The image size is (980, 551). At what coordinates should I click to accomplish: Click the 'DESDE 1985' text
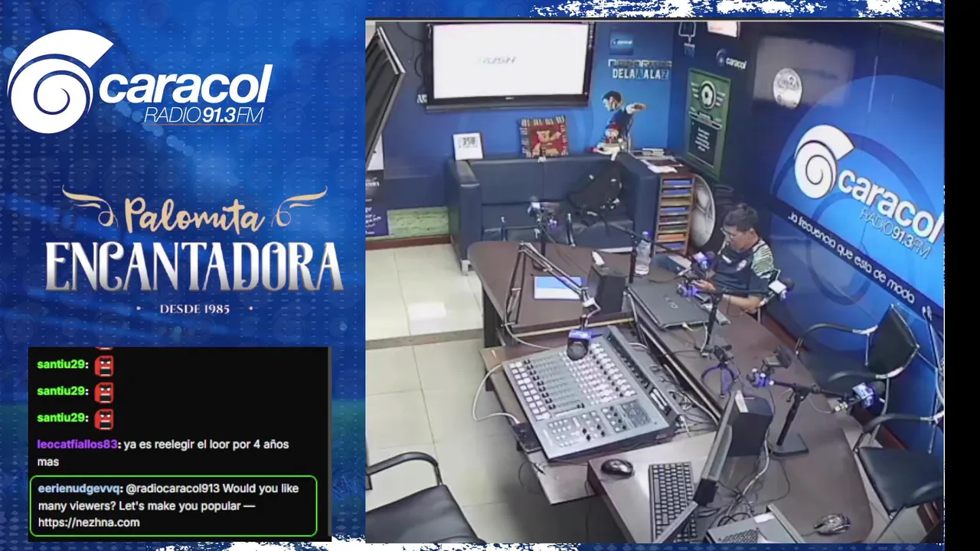coord(194,308)
